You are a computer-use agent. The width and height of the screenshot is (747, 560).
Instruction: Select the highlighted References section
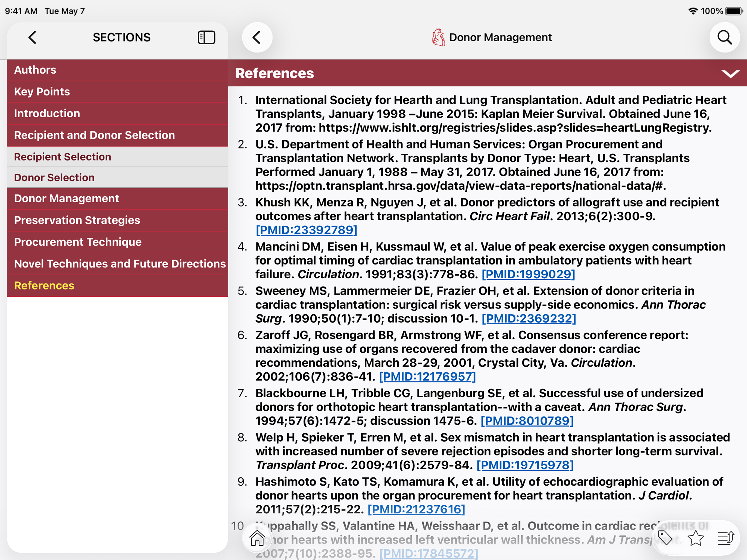tap(118, 286)
